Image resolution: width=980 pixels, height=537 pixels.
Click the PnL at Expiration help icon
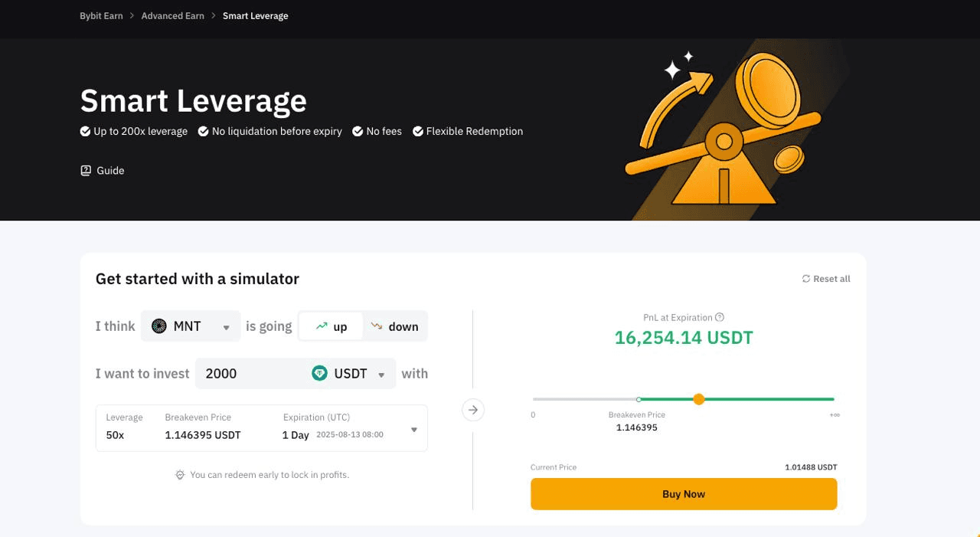[x=719, y=317]
